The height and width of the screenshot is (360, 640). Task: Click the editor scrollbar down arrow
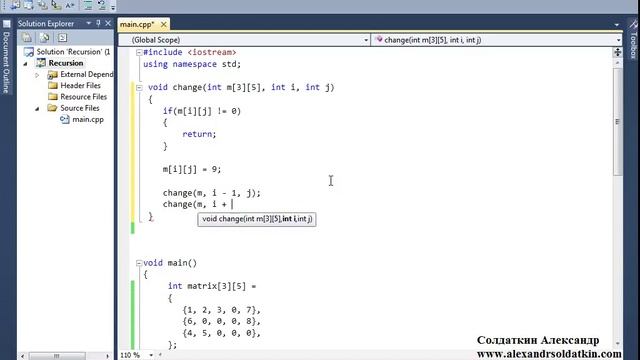point(618,344)
